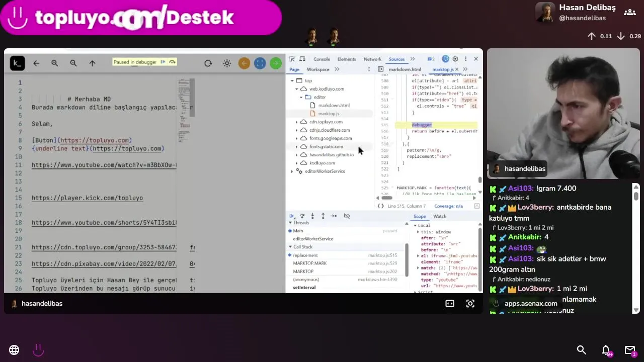Click the K_ app logo icon
The width and height of the screenshot is (644, 362).
tap(17, 63)
